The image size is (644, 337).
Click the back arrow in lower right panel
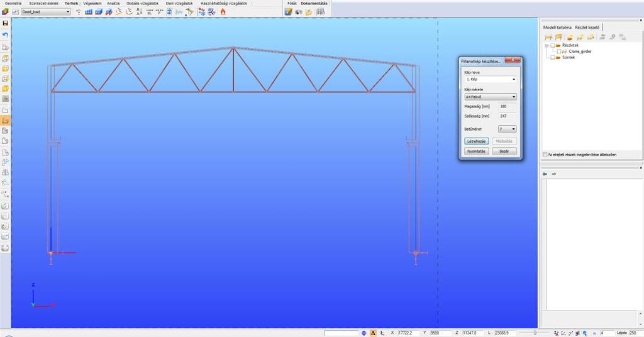pyautogui.click(x=545, y=174)
